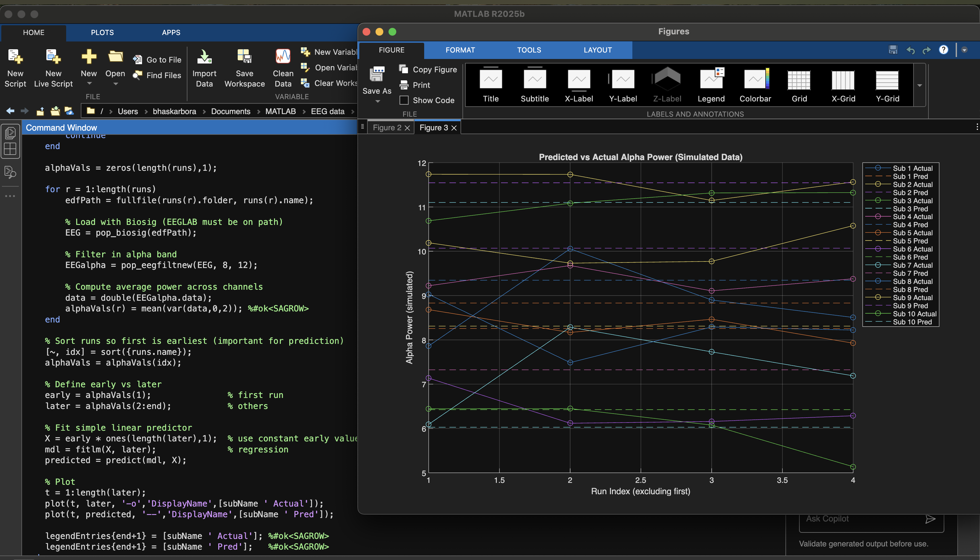Open the Open file dropdown arrow

pyautogui.click(x=115, y=84)
